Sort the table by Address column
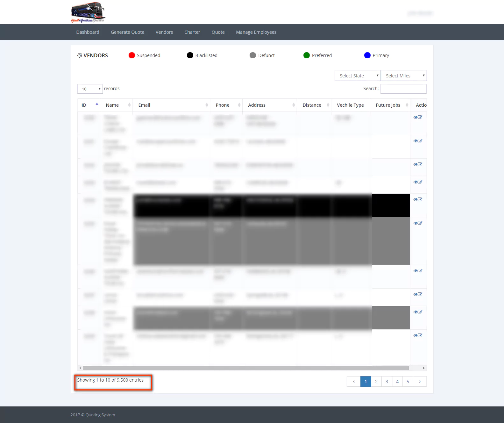Image resolution: width=504 pixels, height=423 pixels. [270, 105]
